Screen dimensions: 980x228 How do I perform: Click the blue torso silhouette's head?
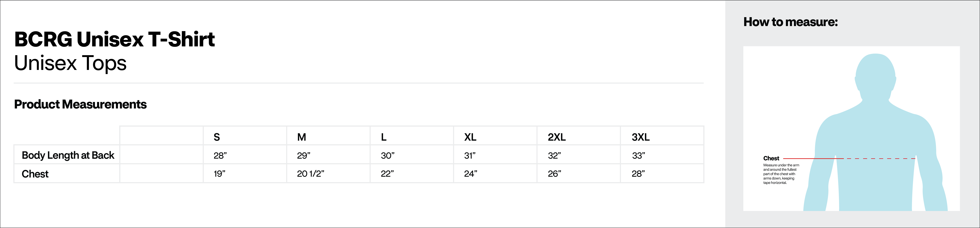(875, 76)
